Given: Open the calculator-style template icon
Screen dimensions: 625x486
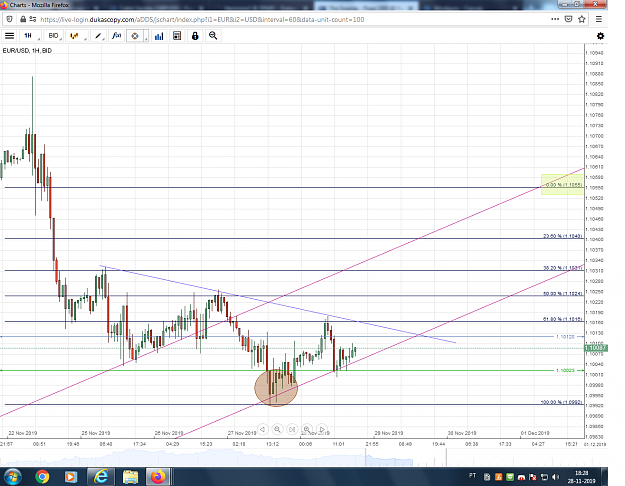Looking at the screenshot, I should (x=177, y=36).
